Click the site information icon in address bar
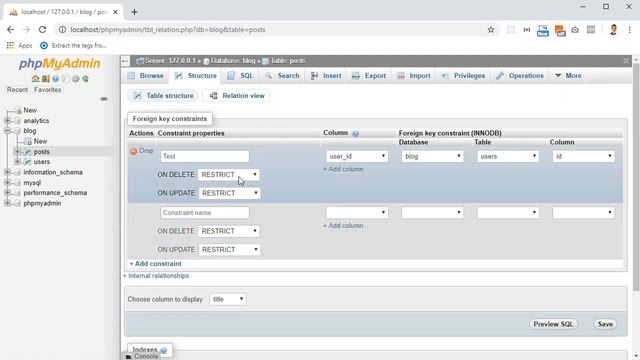The image size is (640, 360). [x=62, y=30]
